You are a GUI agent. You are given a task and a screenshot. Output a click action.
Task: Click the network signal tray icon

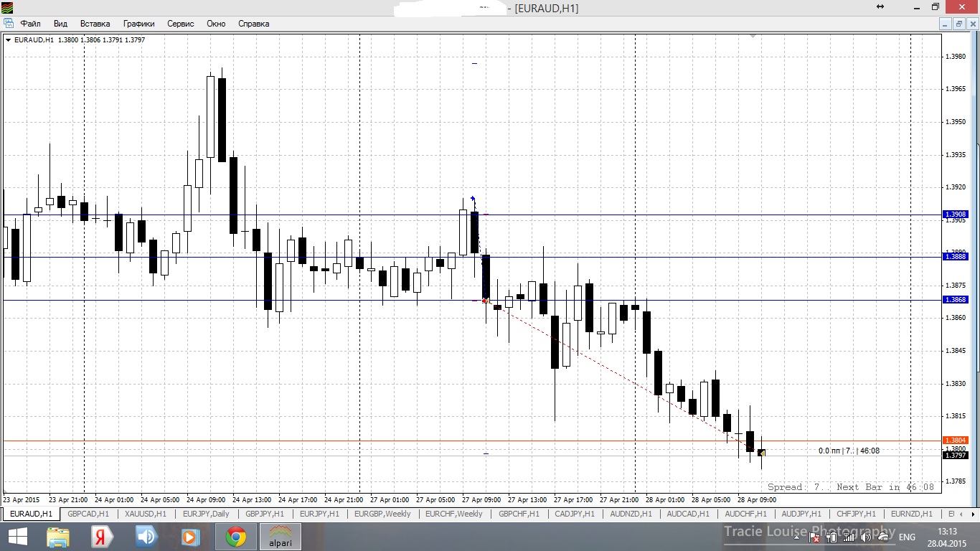[849, 537]
